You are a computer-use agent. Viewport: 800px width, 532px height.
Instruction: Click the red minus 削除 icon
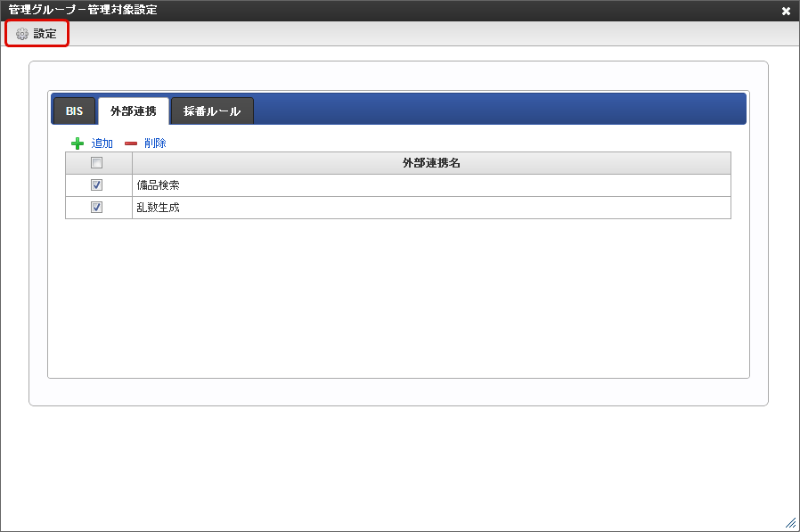point(131,143)
